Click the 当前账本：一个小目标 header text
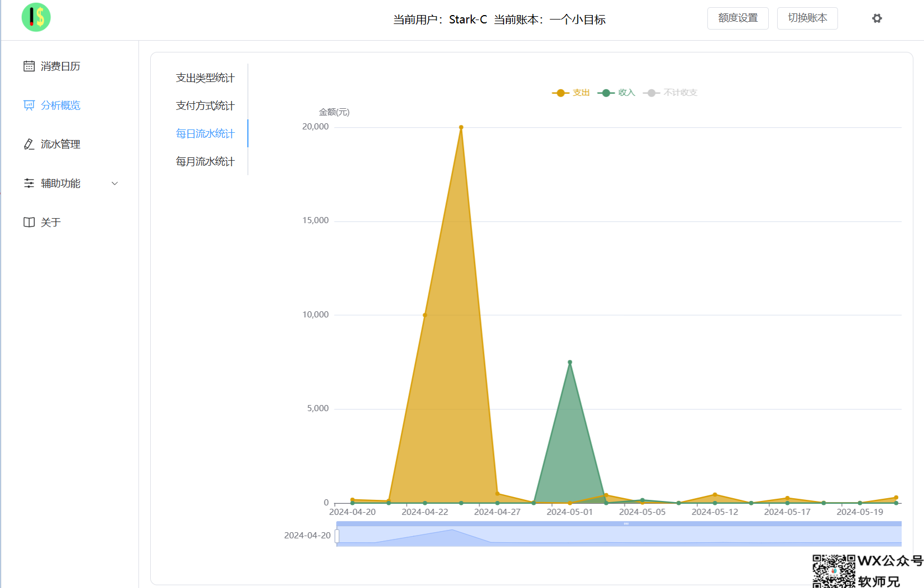The width and height of the screenshot is (924, 588). 550,20
